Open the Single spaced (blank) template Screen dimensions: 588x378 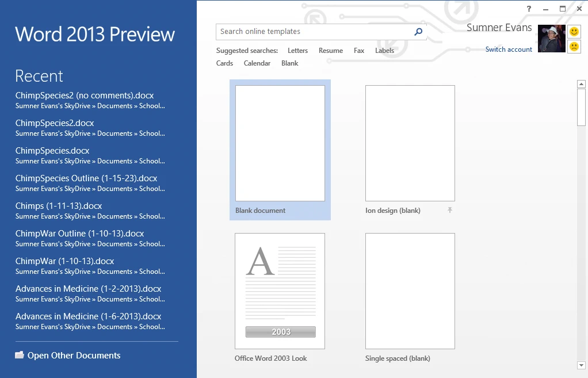click(x=410, y=291)
